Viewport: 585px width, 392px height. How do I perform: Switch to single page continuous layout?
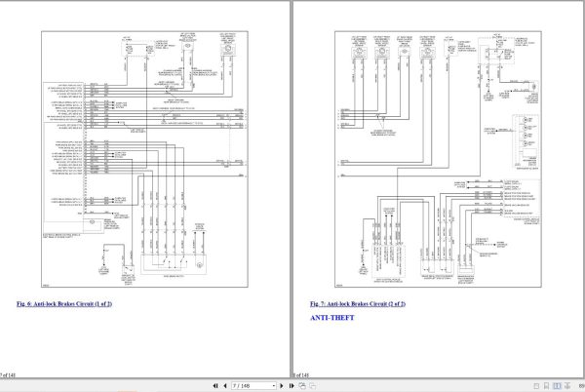pos(547,385)
